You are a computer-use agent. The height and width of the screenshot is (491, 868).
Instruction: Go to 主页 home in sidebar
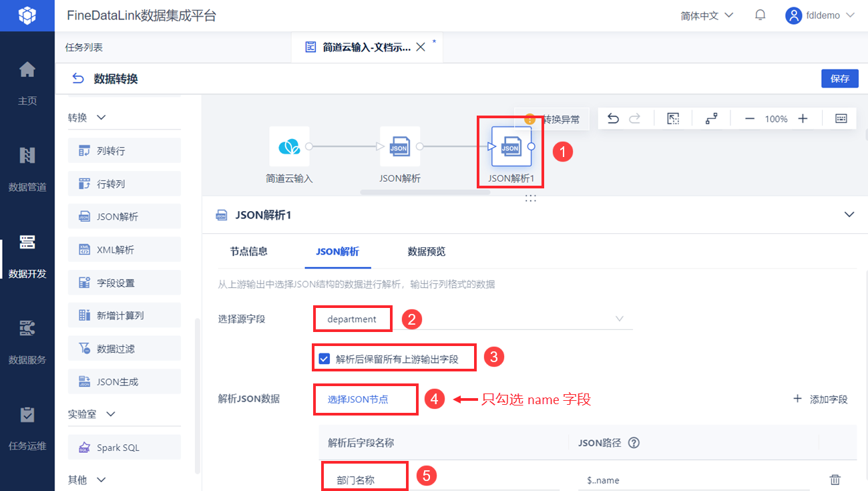[27, 83]
